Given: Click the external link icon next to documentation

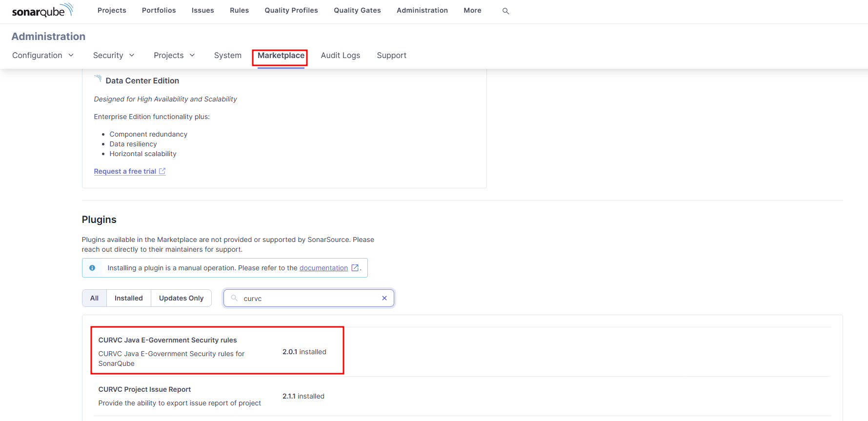Looking at the screenshot, I should click(x=355, y=268).
